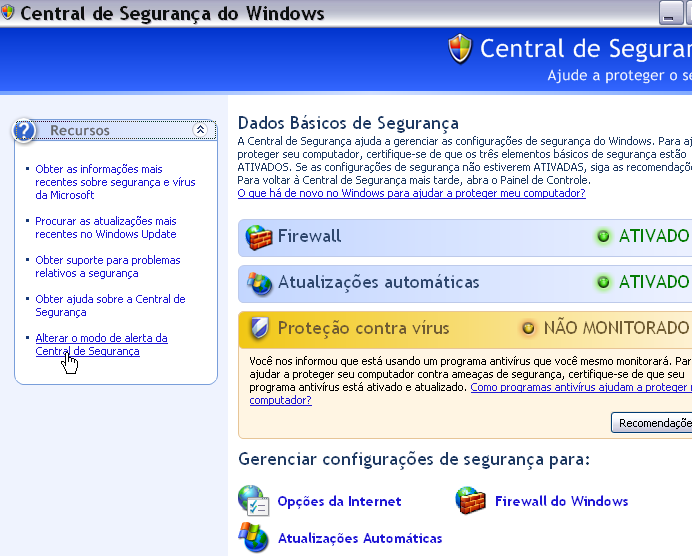This screenshot has width=692, height=556.
Task: Click the 'Dados Básicos de Segurança' heading
Action: [348, 123]
